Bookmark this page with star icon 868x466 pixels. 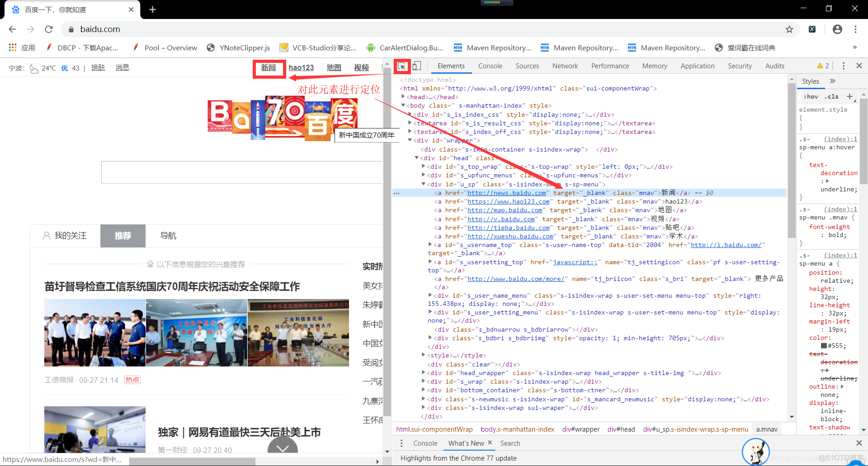789,29
